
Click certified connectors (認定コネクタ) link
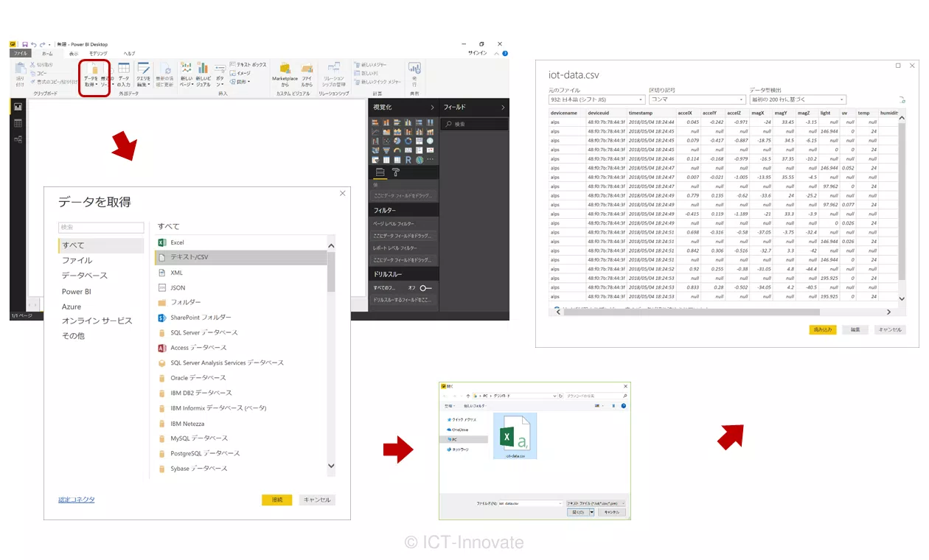tap(77, 500)
